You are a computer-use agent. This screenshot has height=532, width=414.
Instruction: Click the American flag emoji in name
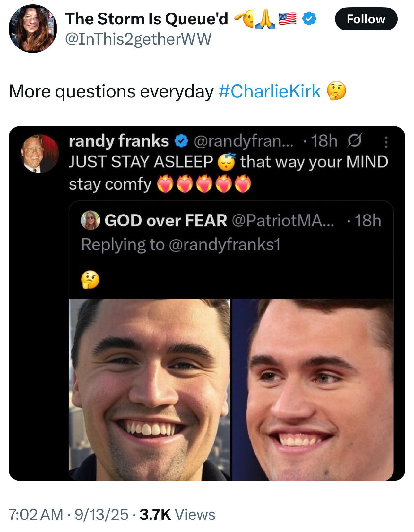tap(287, 19)
